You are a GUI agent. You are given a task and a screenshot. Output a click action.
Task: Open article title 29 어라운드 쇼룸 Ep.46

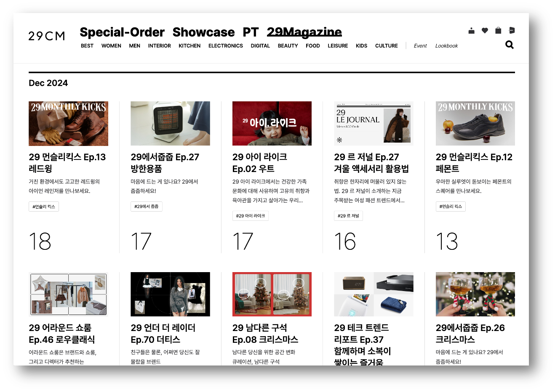[62, 334]
